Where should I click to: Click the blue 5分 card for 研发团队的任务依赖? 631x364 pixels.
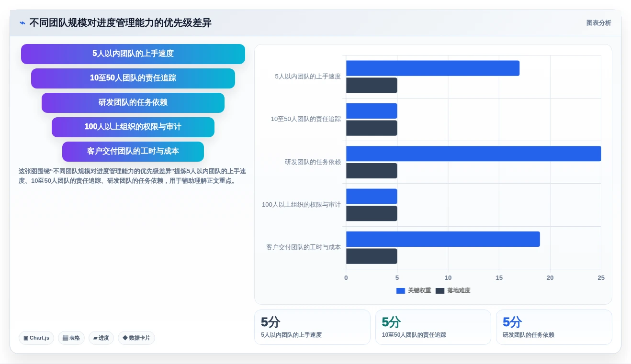[554, 327]
